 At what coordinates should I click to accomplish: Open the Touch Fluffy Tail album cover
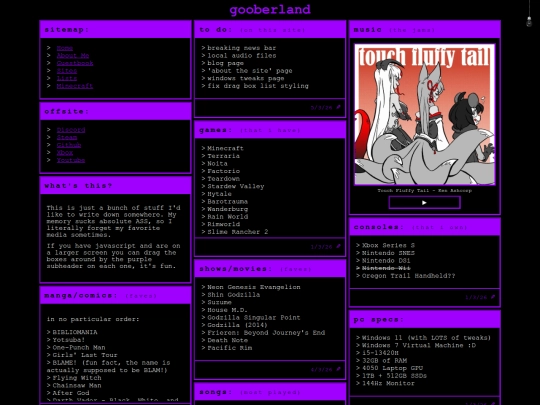point(425,114)
